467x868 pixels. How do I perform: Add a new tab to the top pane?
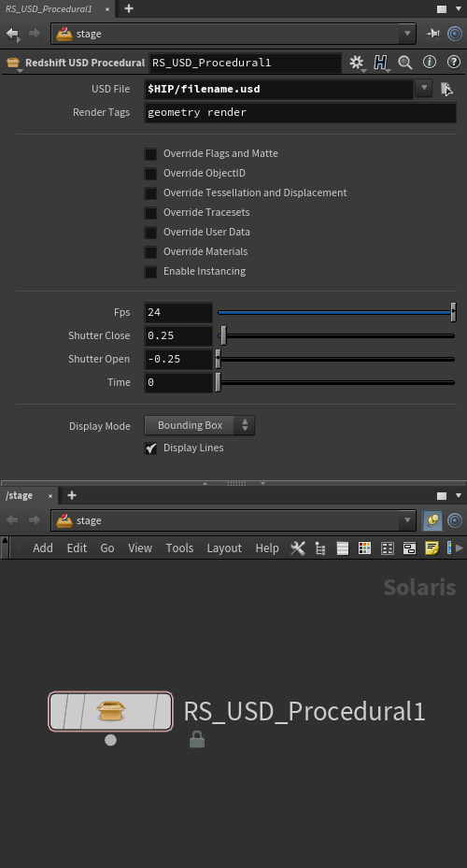pos(129,8)
